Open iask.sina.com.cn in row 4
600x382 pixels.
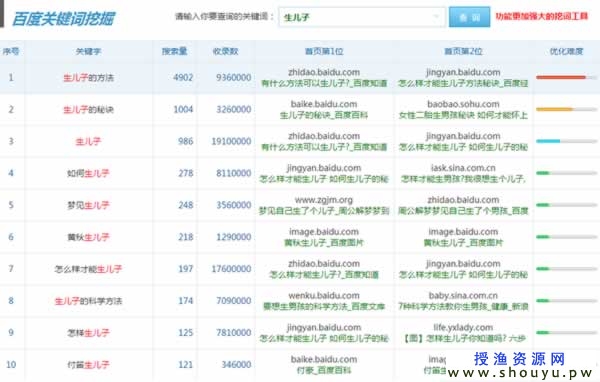tap(463, 168)
